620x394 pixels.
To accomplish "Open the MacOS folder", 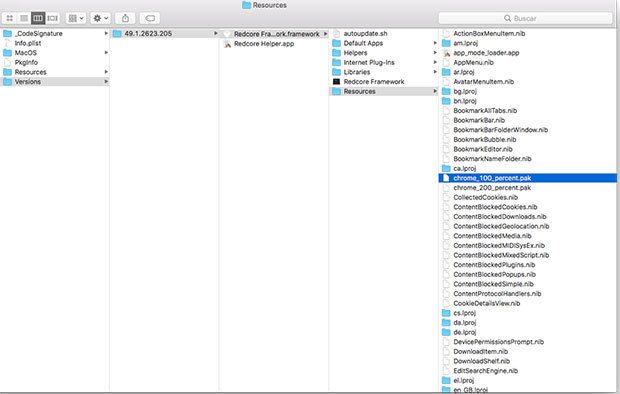I will click(55, 53).
